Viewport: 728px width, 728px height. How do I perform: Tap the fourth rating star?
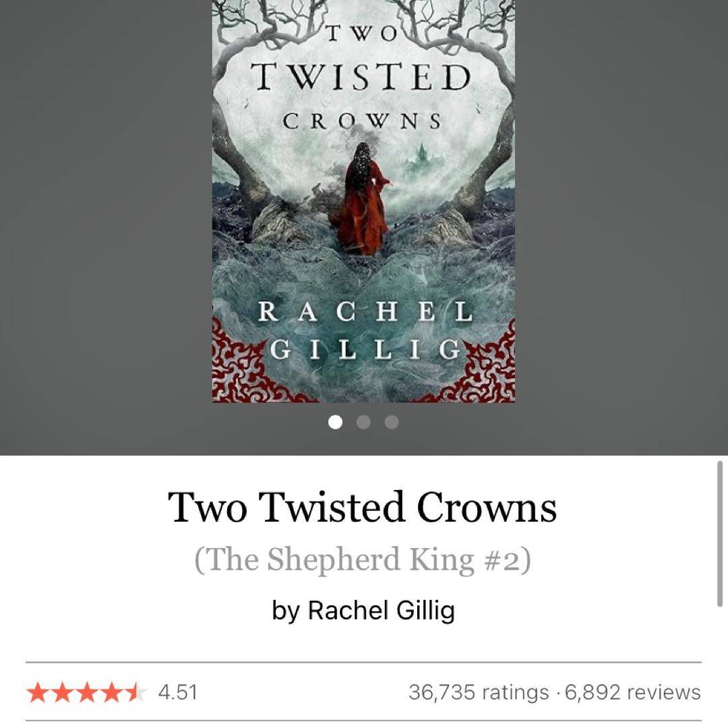[111, 692]
